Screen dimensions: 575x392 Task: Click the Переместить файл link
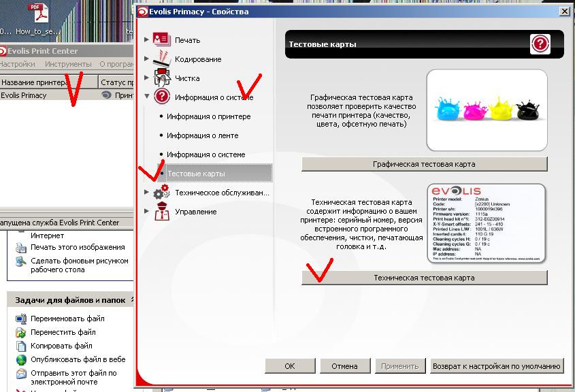pyautogui.click(x=63, y=332)
